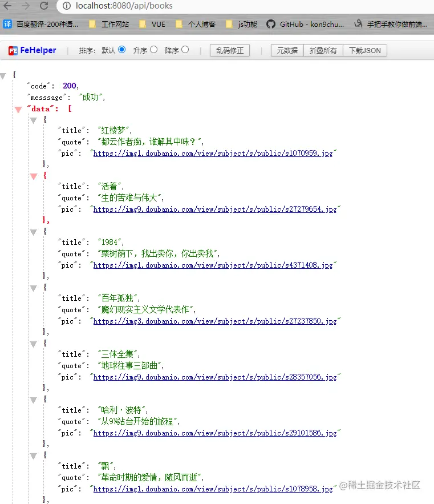The width and height of the screenshot is (434, 504).
Task: Go forward with the browser forward arrow
Action: coord(25,6)
